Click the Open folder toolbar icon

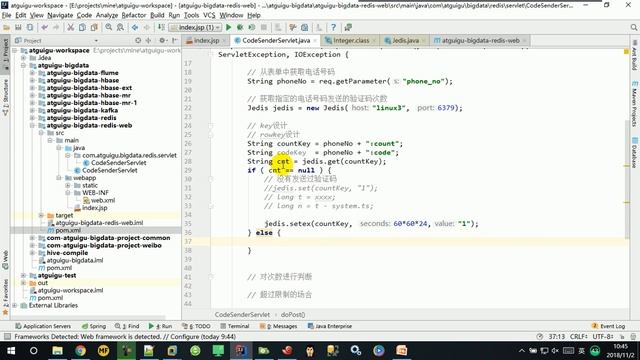click(x=7, y=27)
